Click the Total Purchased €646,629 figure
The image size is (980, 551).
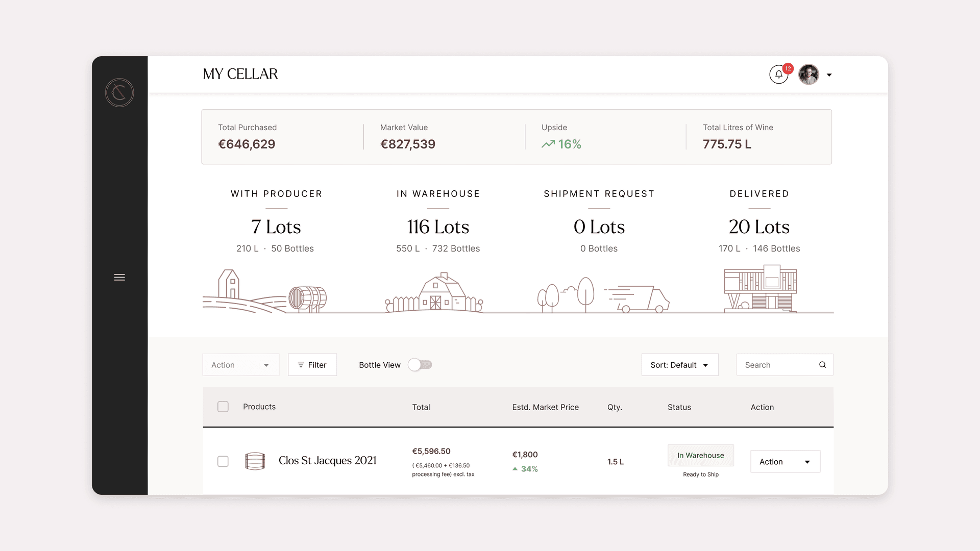tap(247, 144)
